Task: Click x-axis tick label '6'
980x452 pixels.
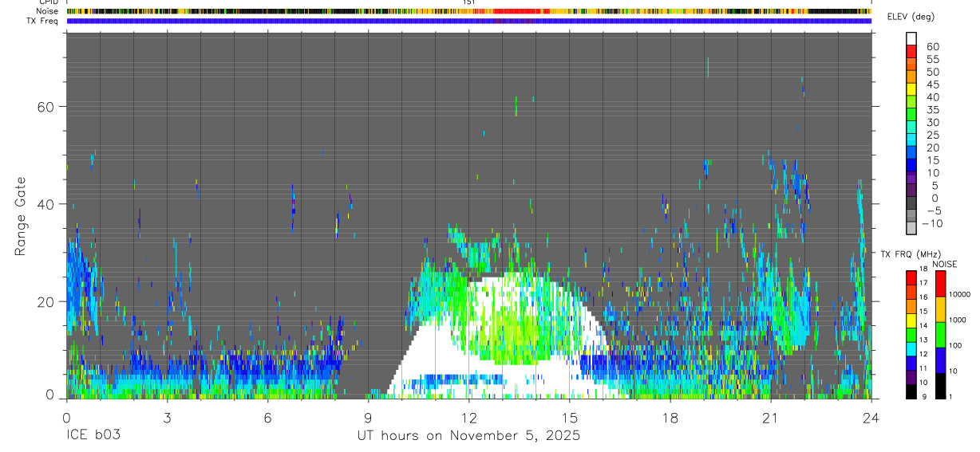Action: click(267, 418)
